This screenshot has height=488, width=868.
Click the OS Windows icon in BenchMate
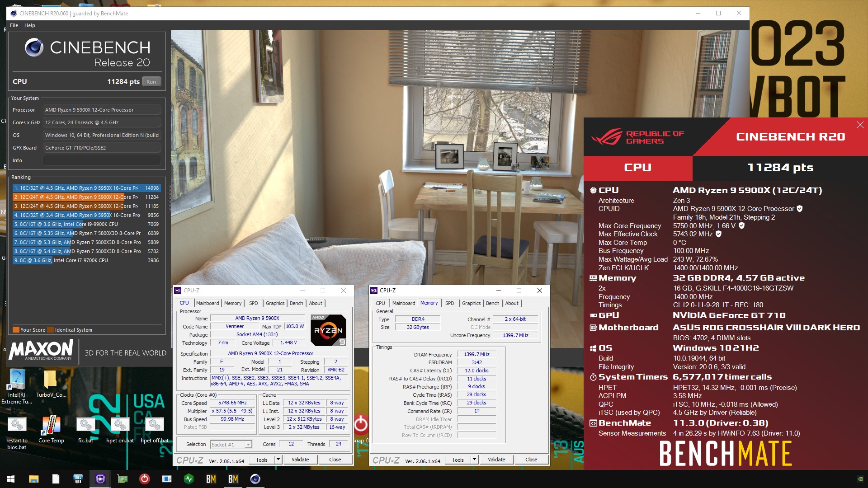(x=593, y=348)
